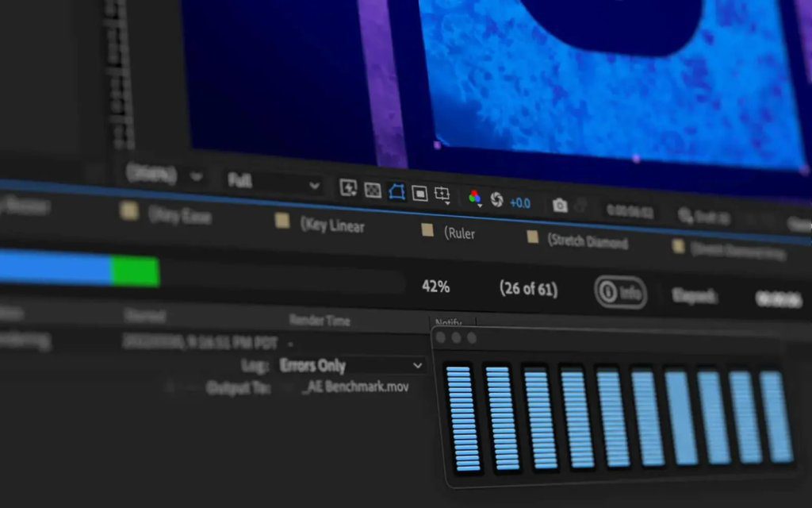Click the RGB show channel icon
The image size is (812, 508).
click(x=475, y=198)
